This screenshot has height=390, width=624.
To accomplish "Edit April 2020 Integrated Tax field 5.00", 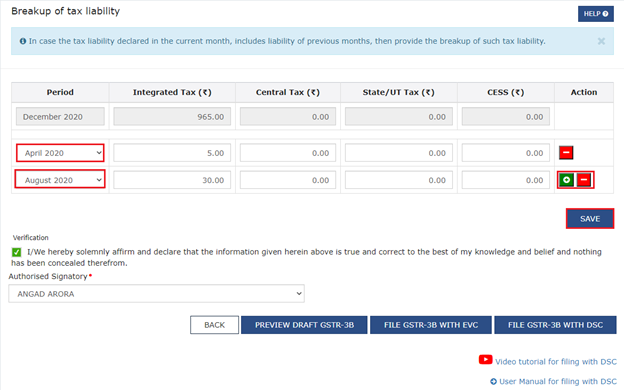I will (x=172, y=153).
